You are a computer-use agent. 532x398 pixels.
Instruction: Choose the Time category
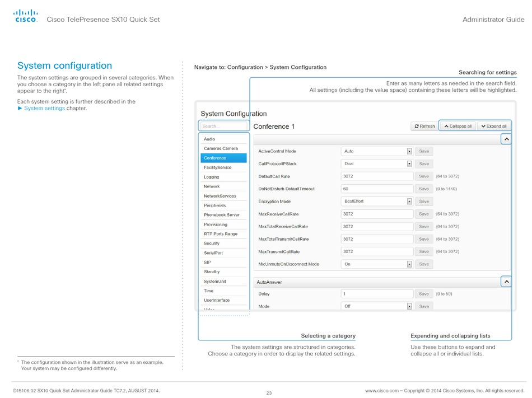pyautogui.click(x=223, y=291)
